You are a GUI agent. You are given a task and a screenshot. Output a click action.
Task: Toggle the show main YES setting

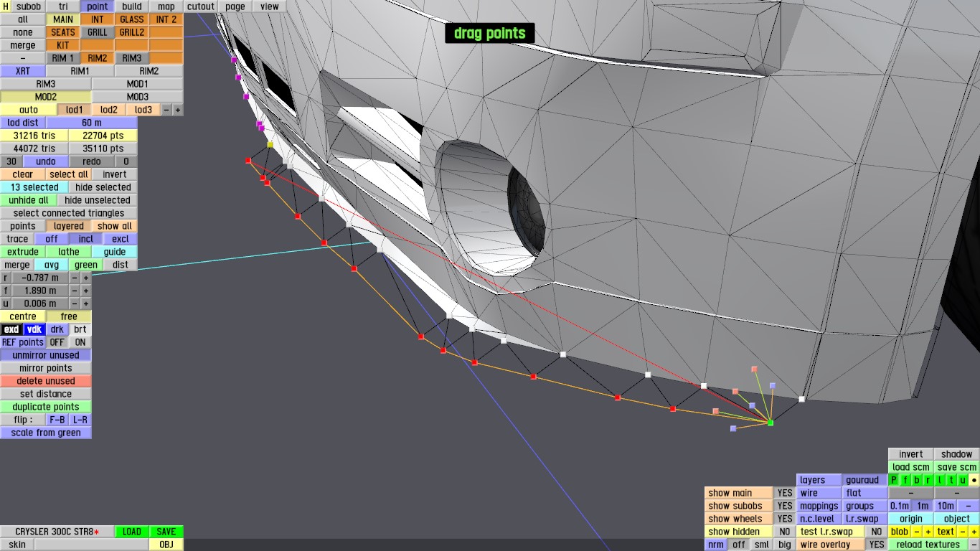click(786, 493)
